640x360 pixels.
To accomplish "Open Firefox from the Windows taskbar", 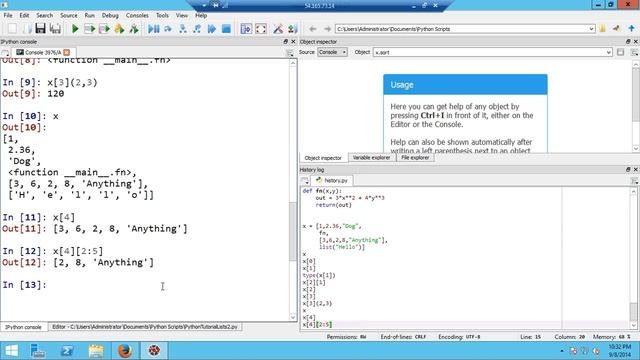I will (125, 351).
